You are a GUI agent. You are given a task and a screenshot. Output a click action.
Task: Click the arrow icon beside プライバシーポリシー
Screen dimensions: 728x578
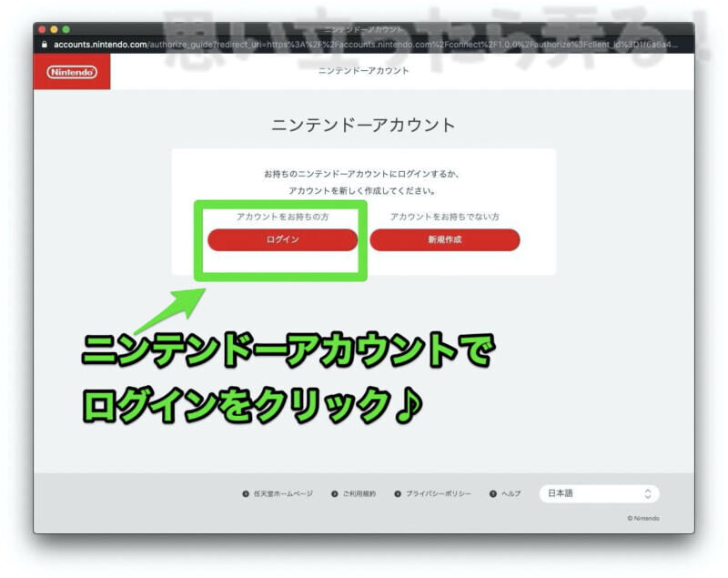tap(398, 494)
